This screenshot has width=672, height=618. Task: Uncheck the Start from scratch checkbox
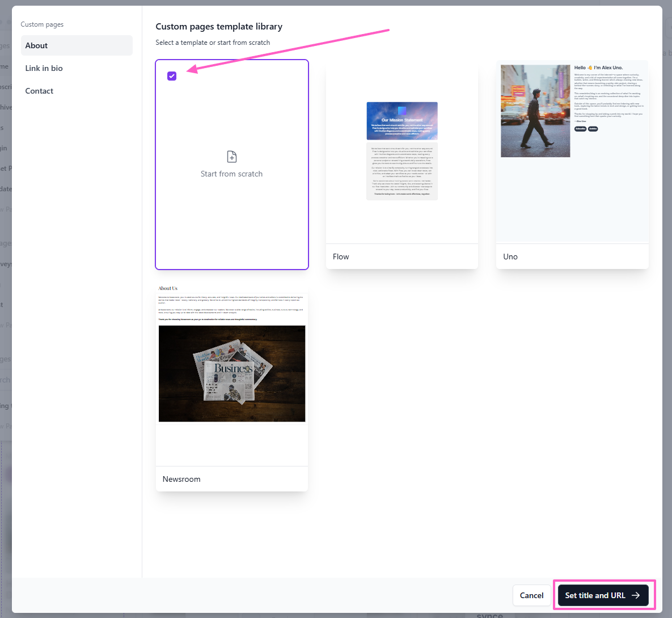[x=172, y=76]
